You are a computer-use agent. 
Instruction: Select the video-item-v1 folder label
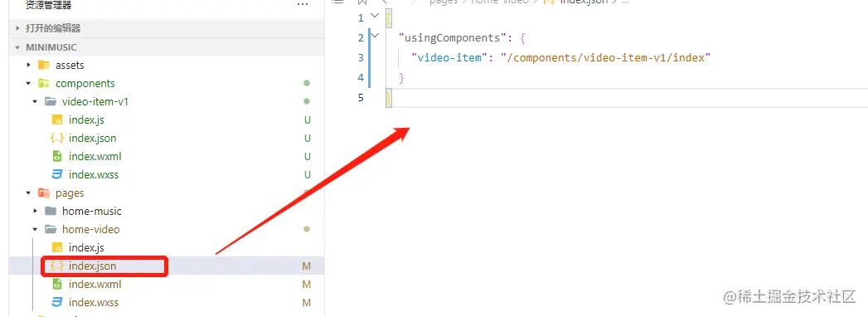(x=95, y=101)
